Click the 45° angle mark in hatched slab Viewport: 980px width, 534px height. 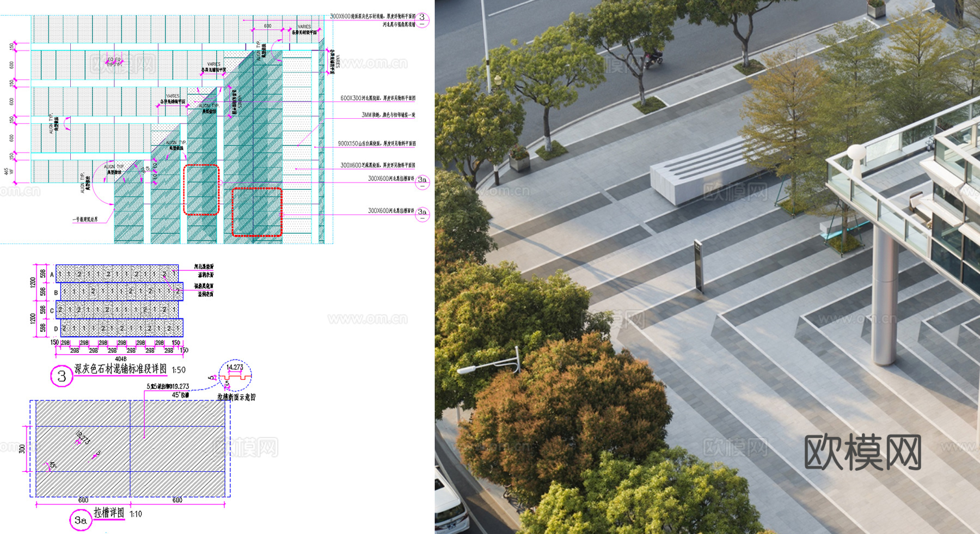(52, 465)
